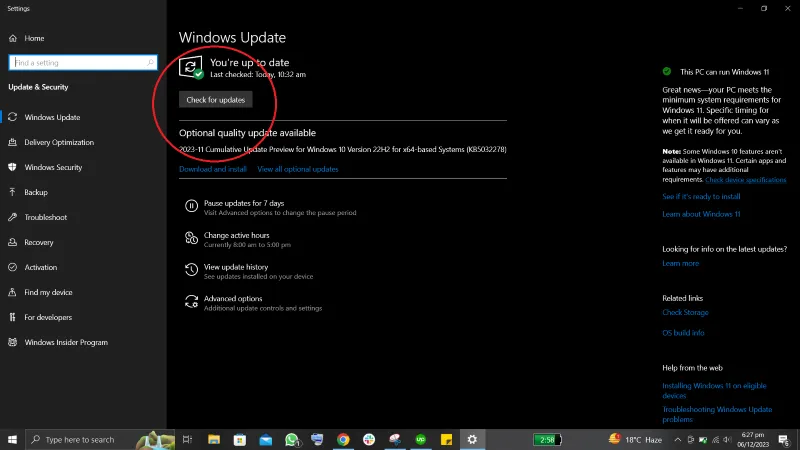800x450 pixels.
Task: Click the Learn about Windows 11 link
Action: (701, 214)
